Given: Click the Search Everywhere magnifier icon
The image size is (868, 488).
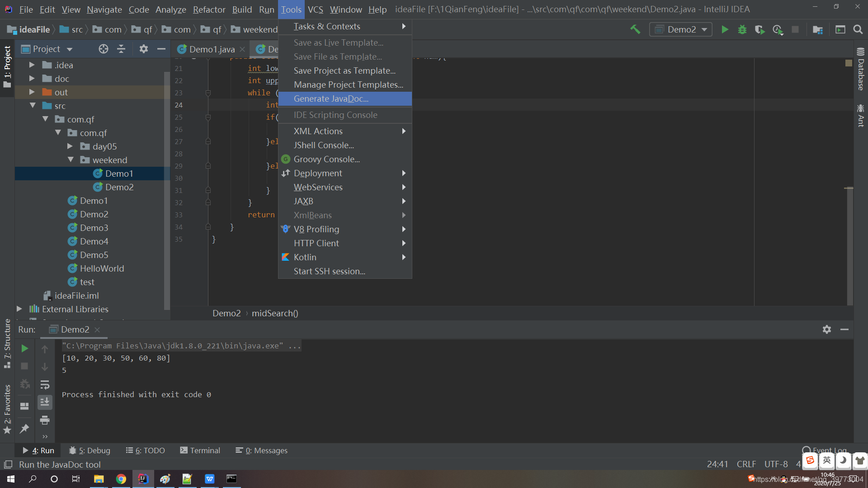Looking at the screenshot, I should (x=858, y=29).
